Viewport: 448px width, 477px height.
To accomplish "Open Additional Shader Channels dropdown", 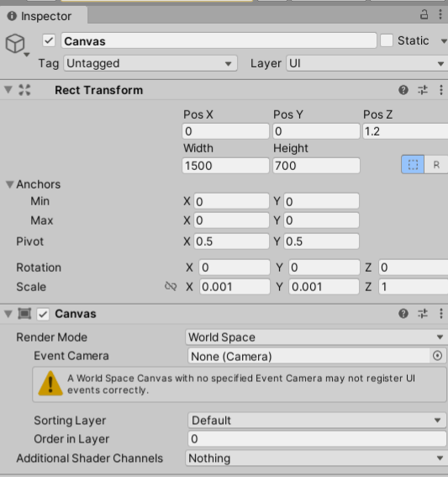I will 316,458.
